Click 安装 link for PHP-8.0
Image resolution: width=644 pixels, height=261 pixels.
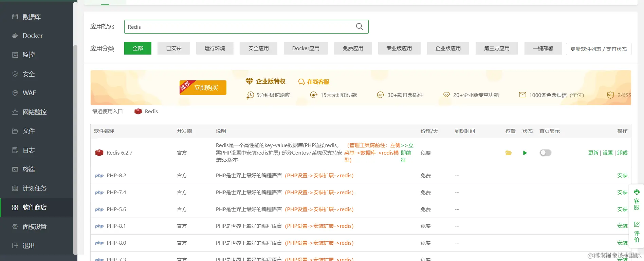click(x=622, y=243)
